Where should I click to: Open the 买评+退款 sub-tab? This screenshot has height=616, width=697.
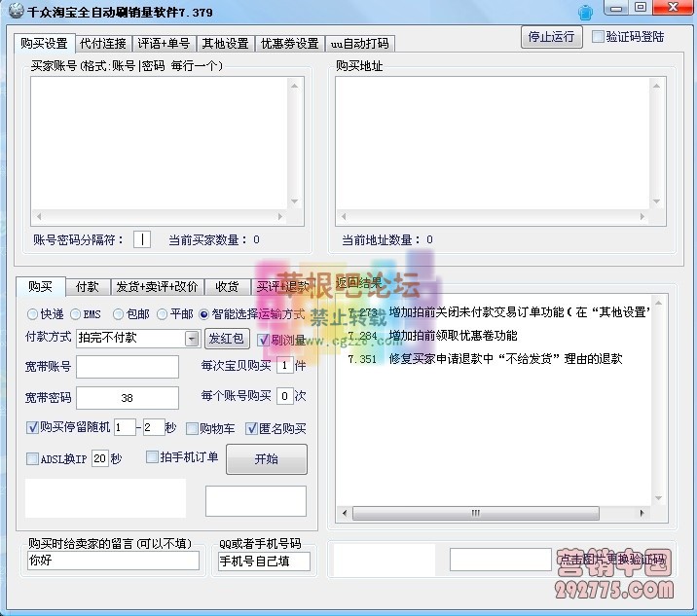click(x=282, y=287)
